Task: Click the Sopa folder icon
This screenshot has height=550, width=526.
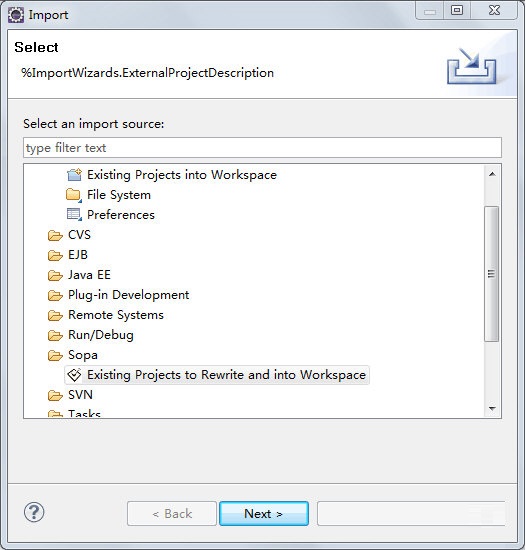Action: click(x=55, y=355)
